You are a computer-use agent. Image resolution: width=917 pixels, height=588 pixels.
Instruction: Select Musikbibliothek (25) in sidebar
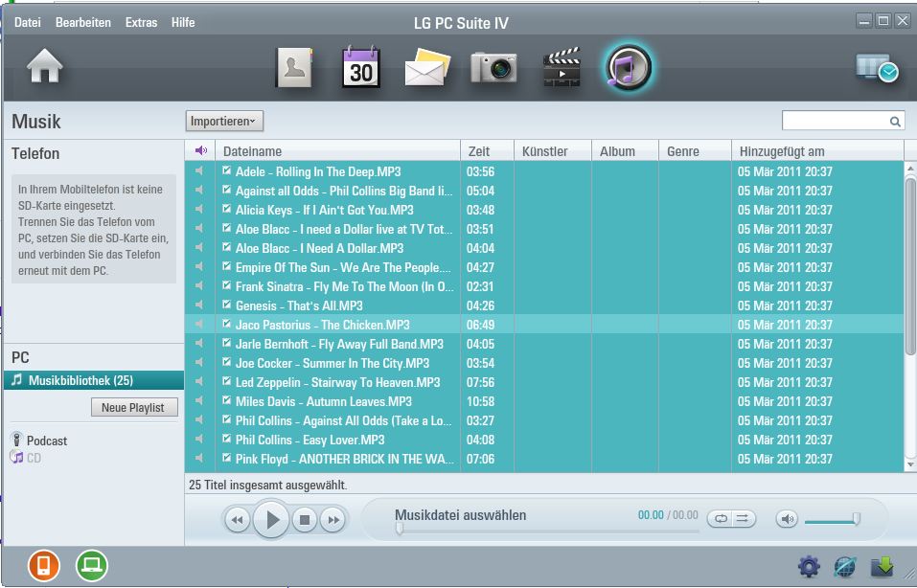coord(94,380)
